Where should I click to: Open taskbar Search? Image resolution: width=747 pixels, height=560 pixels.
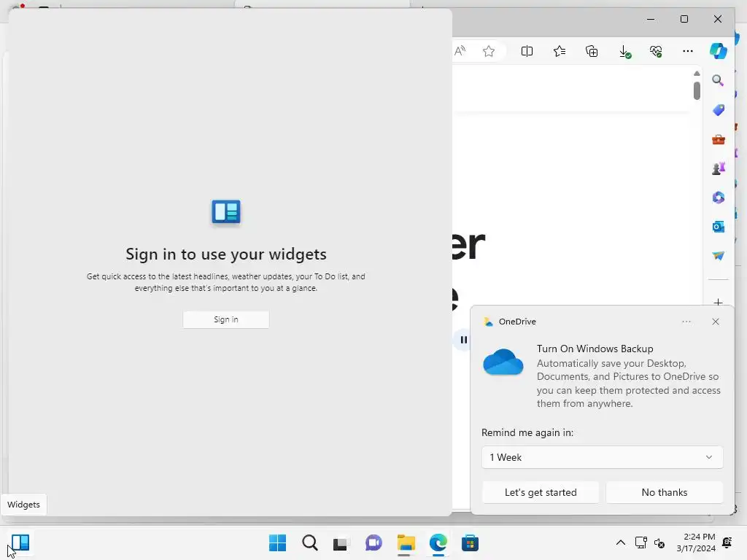[309, 542]
